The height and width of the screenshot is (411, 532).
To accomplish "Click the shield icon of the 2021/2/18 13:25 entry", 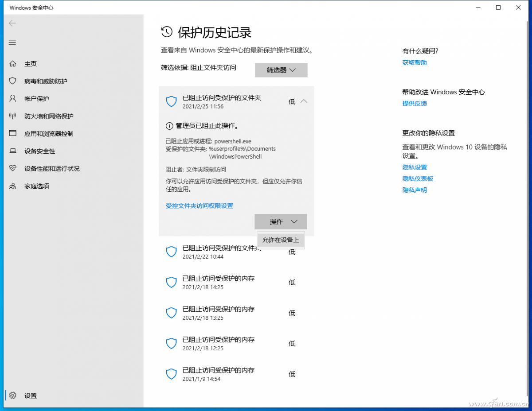I will [x=171, y=313].
